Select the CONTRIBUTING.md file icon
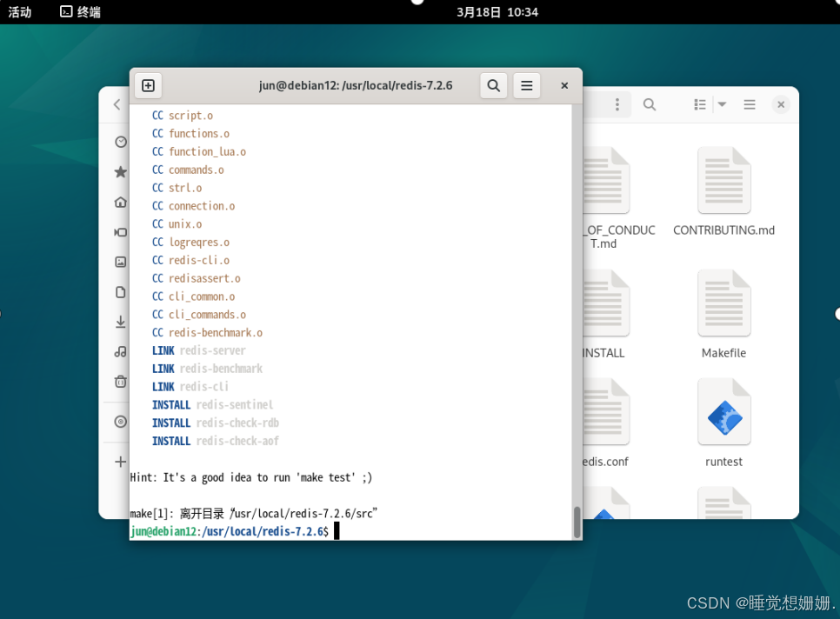Screen dimensions: 840x619 [x=723, y=181]
